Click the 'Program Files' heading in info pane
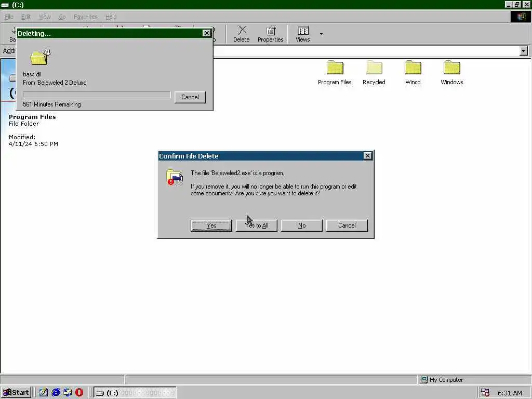Screen dimensions: 532x399 tap(32, 117)
